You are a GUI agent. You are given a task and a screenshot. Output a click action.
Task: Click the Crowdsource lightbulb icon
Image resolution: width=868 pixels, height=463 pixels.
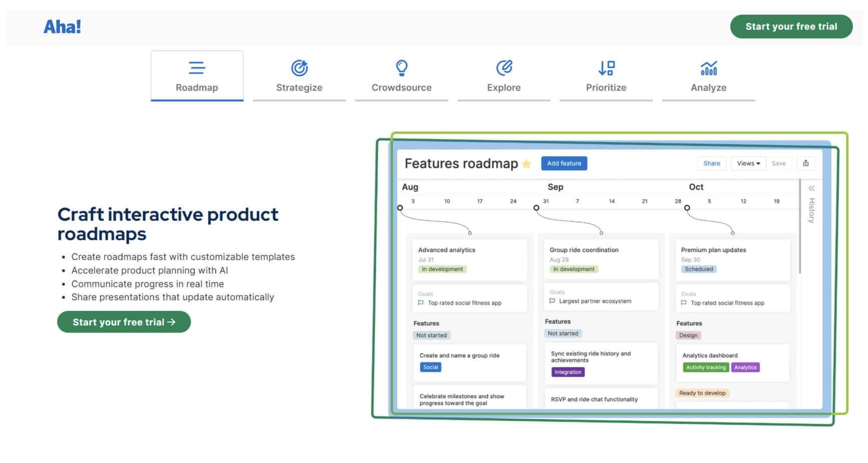click(x=401, y=68)
